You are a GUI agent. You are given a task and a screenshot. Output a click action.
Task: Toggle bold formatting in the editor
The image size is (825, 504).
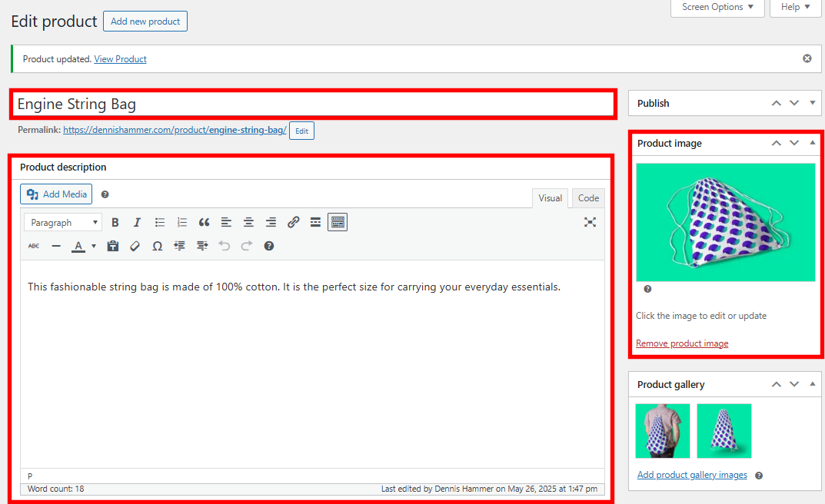[114, 222]
